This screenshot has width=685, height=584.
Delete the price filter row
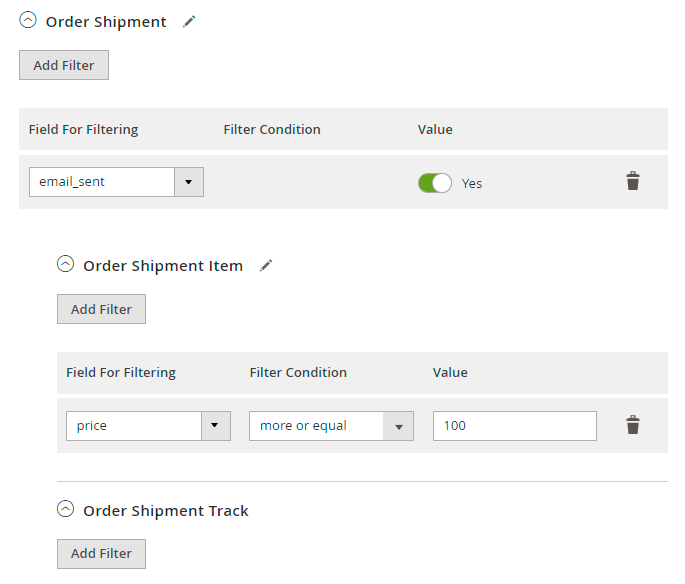[633, 425]
